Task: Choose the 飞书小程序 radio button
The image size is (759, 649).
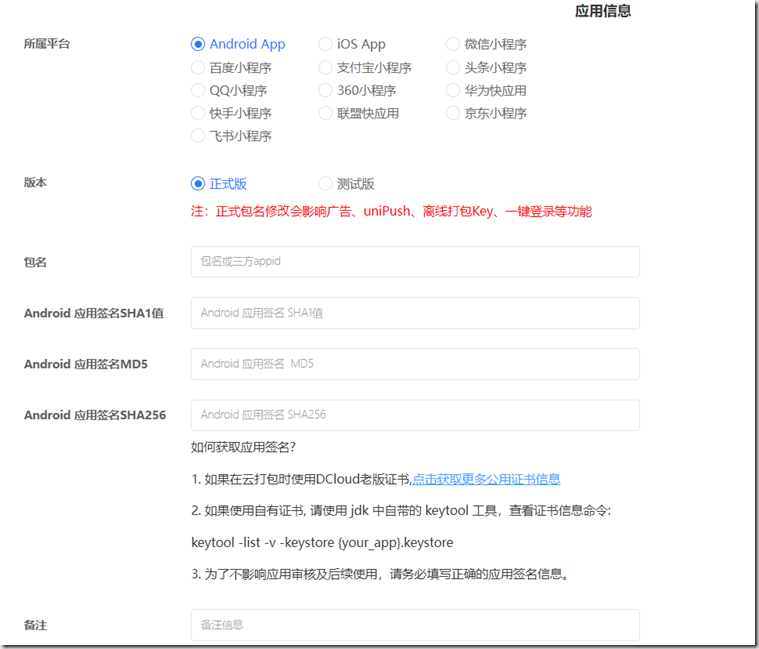Action: point(198,136)
